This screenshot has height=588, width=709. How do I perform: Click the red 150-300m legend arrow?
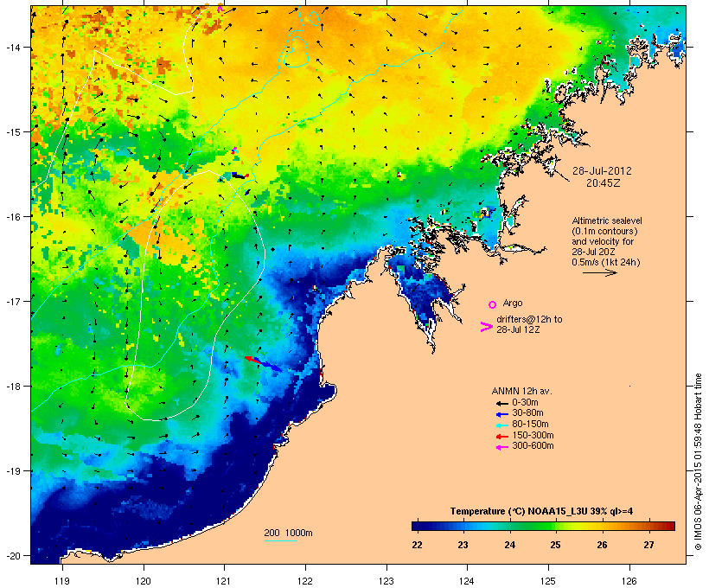pos(501,436)
